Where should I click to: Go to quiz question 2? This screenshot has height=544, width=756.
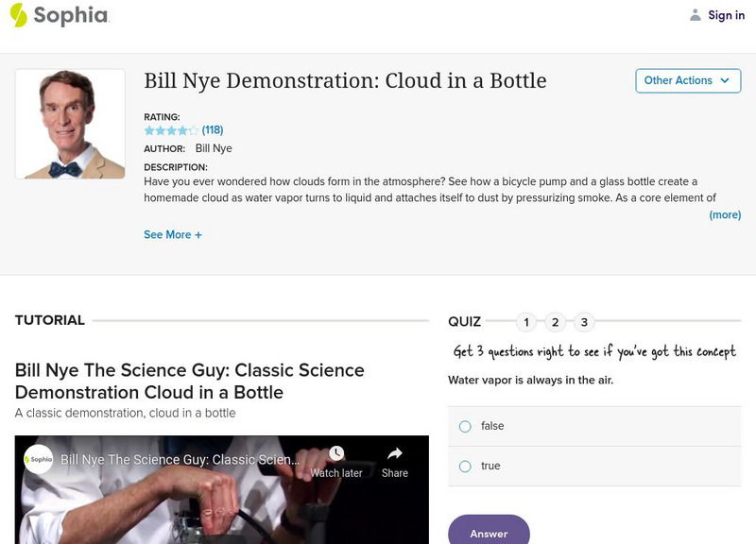pos(556,323)
